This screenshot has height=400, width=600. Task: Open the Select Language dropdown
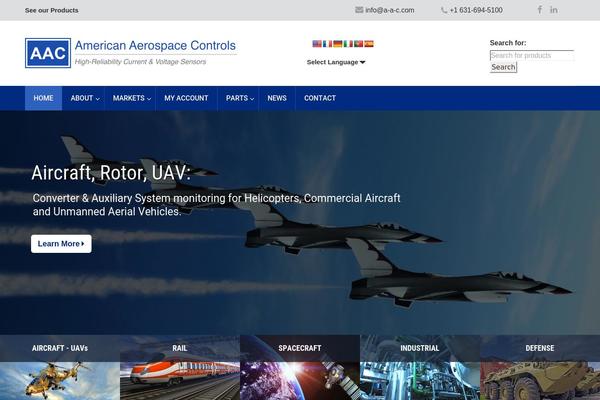336,62
